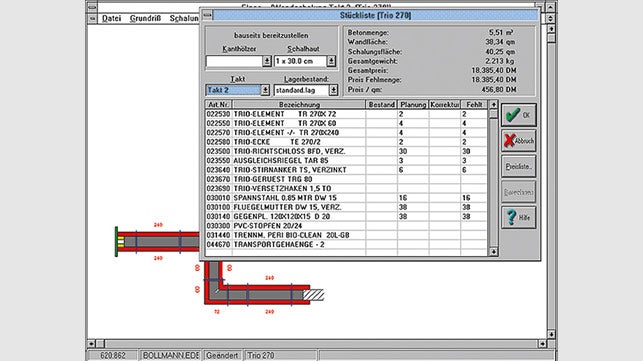Screen dimensions: 643x361
Task: Select row 030010 SPANNSTAHL 0,85 MTR DW 15
Action: pos(346,198)
